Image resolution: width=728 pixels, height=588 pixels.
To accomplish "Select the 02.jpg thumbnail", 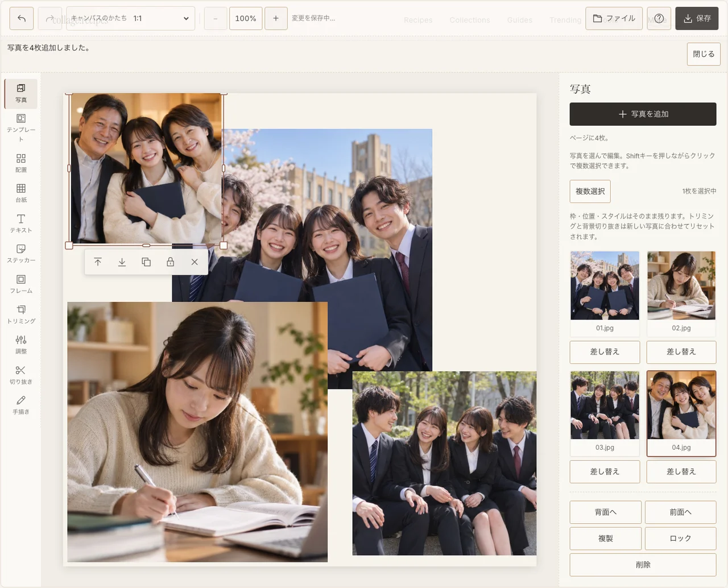I will 681,293.
